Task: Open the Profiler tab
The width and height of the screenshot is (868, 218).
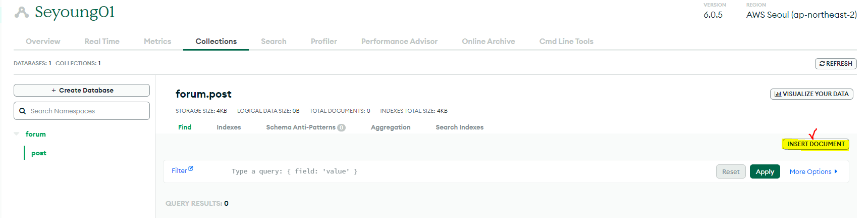Action: [x=324, y=41]
